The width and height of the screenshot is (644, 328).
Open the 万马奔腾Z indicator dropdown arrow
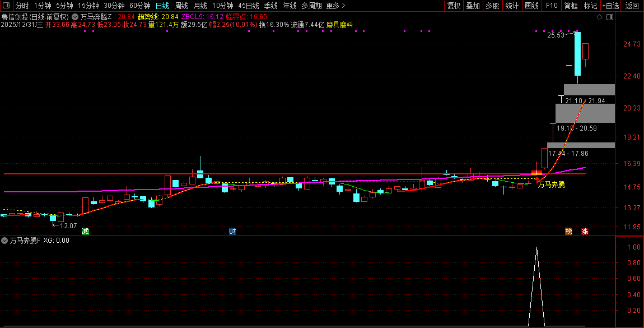pos(75,17)
